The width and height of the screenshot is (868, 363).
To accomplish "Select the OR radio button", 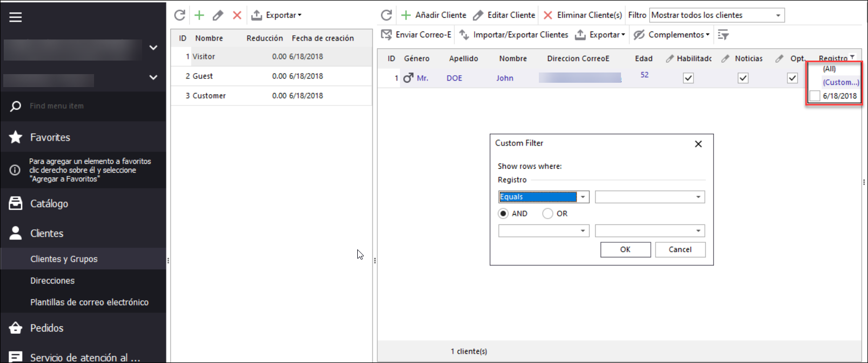I will [547, 214].
